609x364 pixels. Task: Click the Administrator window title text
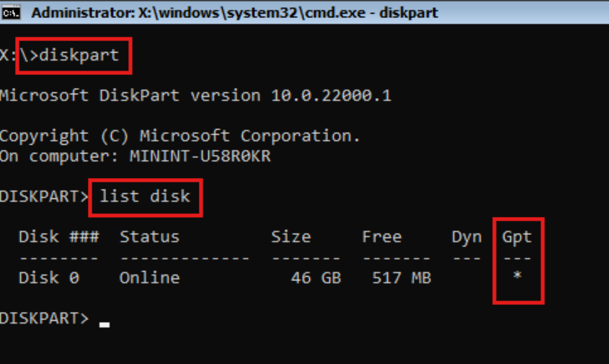click(x=234, y=13)
